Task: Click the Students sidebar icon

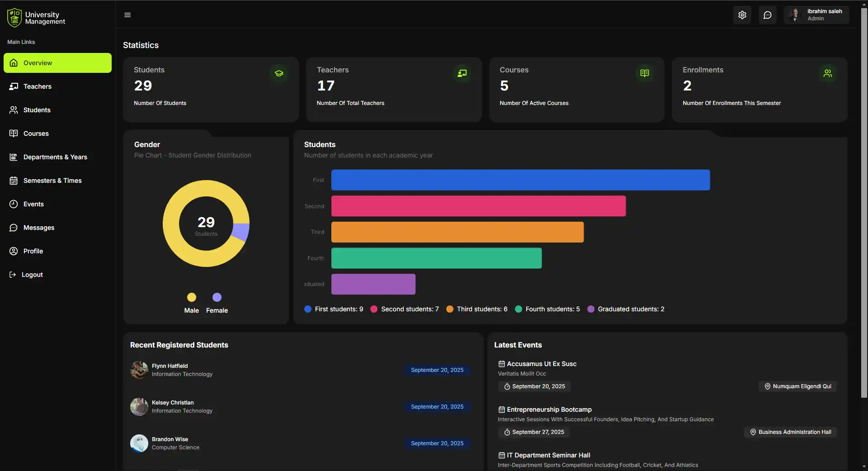Action: tap(14, 109)
